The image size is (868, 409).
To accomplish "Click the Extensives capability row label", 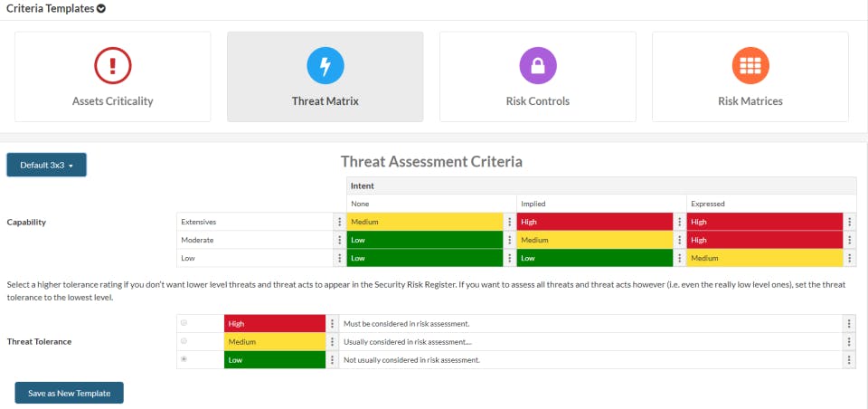I will 255,222.
